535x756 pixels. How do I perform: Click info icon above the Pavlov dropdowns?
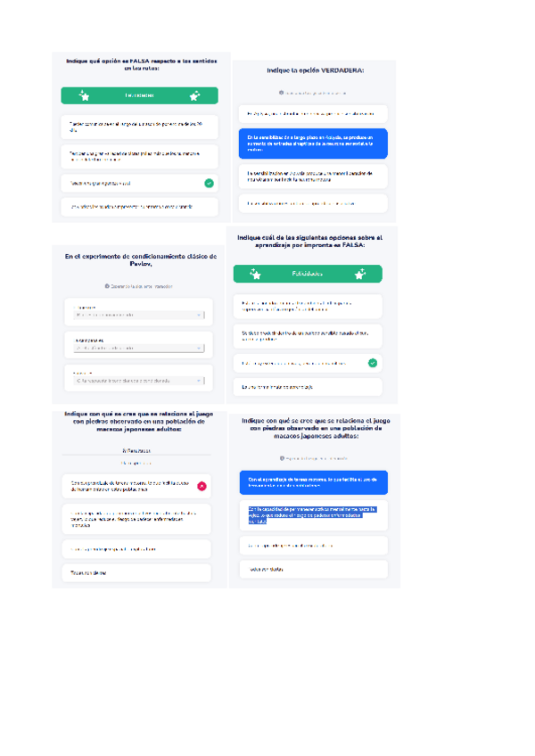coord(106,286)
